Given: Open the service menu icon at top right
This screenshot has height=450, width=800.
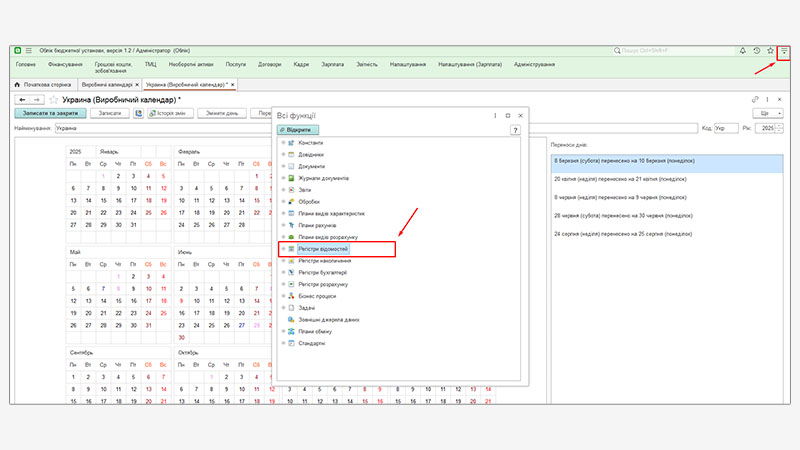Looking at the screenshot, I should (x=785, y=50).
